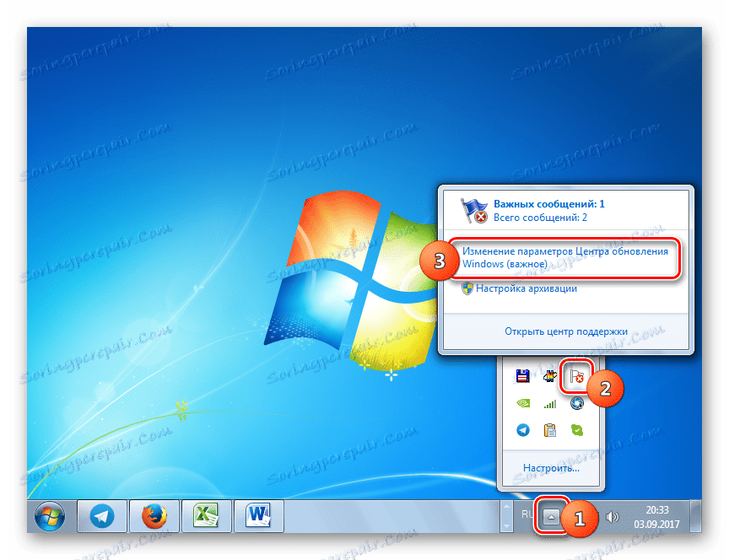This screenshot has height=560, width=729.
Task: Open the Windows Start menu orb
Action: (x=50, y=516)
